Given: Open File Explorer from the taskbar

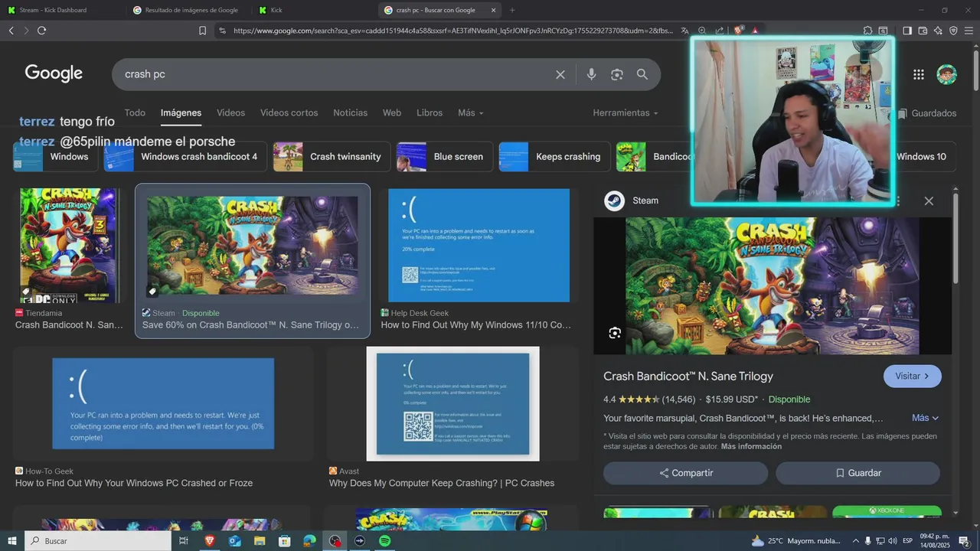Looking at the screenshot, I should (x=260, y=541).
